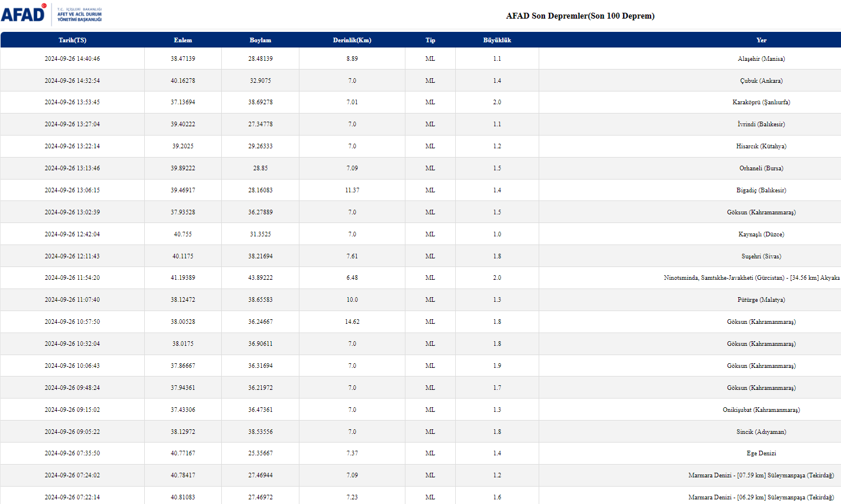Select the Karaköprü (Şanlıurfa) location
The width and height of the screenshot is (841, 504).
click(x=762, y=102)
